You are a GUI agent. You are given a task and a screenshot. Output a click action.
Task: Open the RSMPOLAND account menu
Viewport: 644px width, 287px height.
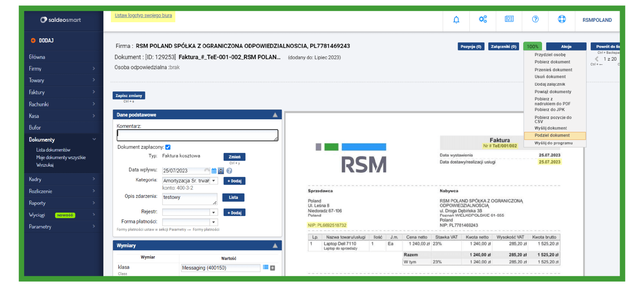coord(597,20)
